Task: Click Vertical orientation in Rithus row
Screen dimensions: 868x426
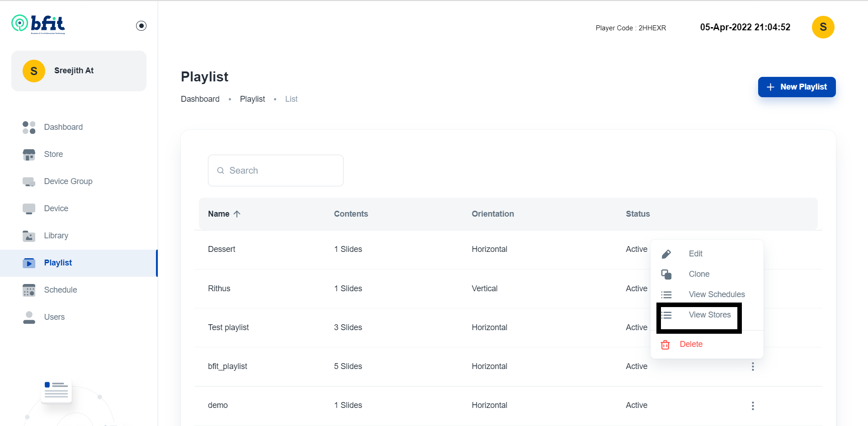Action: tap(485, 289)
